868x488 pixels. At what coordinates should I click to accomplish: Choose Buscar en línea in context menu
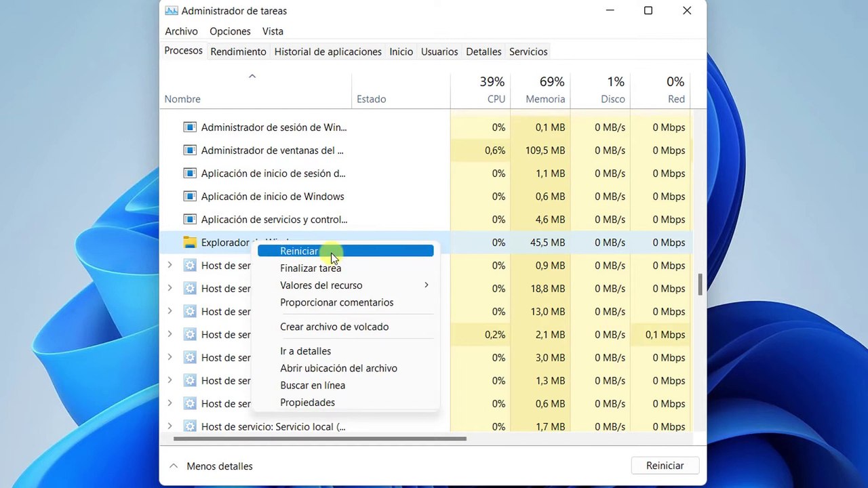(345, 385)
